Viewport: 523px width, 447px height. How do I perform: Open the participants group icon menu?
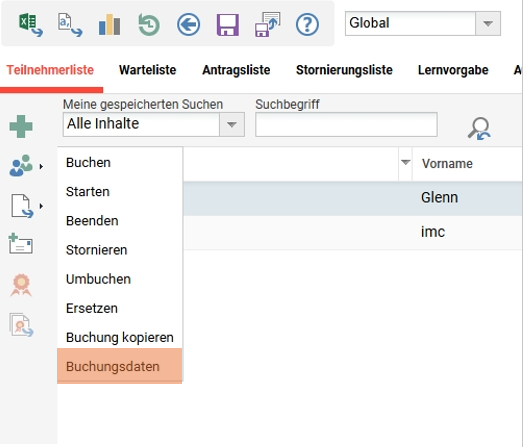point(21,165)
